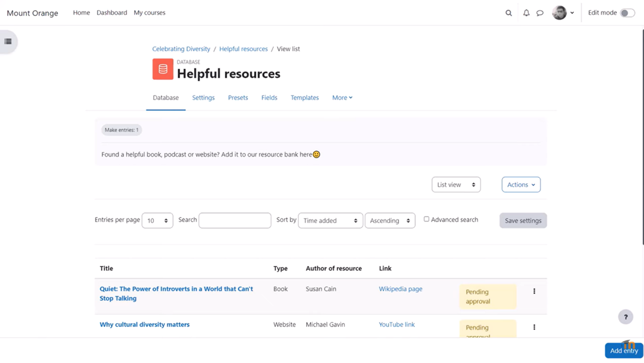Click the help question mark button

click(x=625, y=317)
